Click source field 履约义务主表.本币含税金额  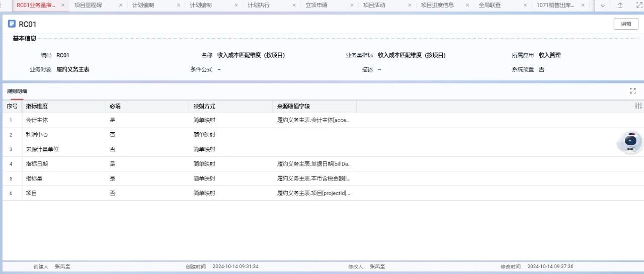tap(313, 178)
